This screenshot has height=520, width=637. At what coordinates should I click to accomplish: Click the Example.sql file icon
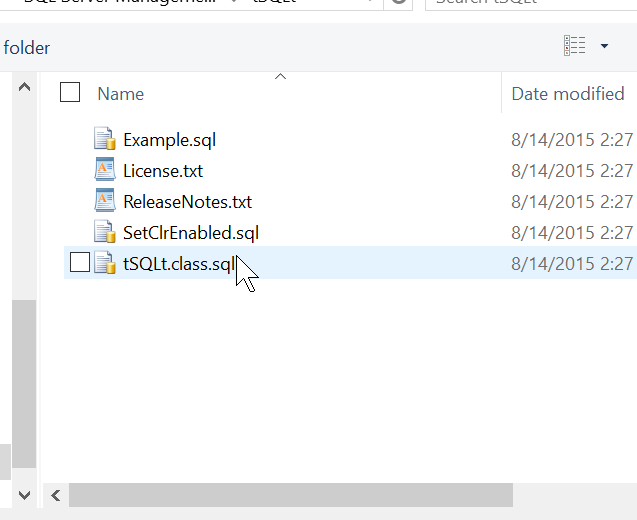pos(105,139)
